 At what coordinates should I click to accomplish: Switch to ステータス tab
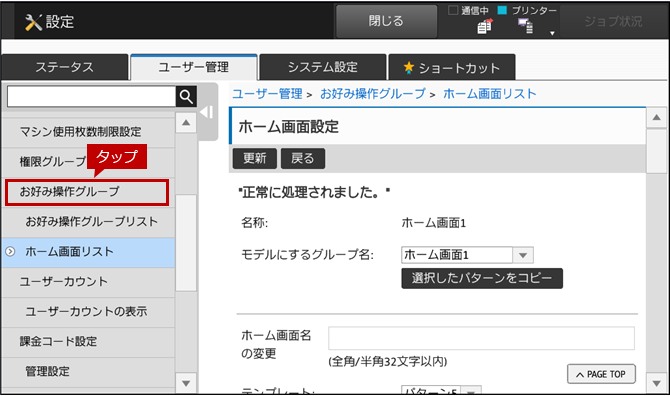(x=65, y=67)
